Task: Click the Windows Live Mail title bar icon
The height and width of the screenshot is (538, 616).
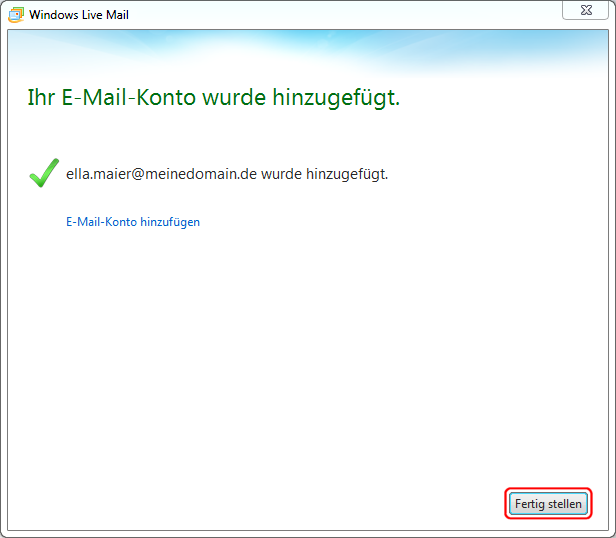Action: 15,15
